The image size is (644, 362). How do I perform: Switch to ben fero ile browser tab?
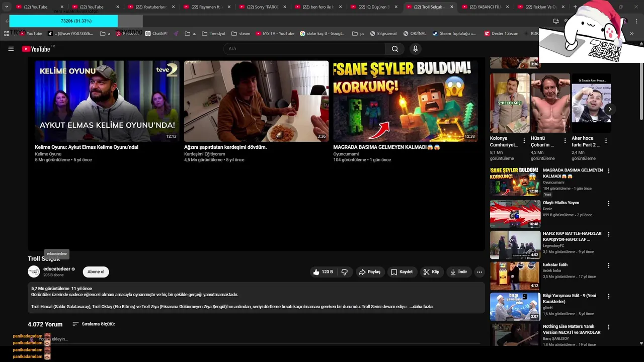[317, 7]
